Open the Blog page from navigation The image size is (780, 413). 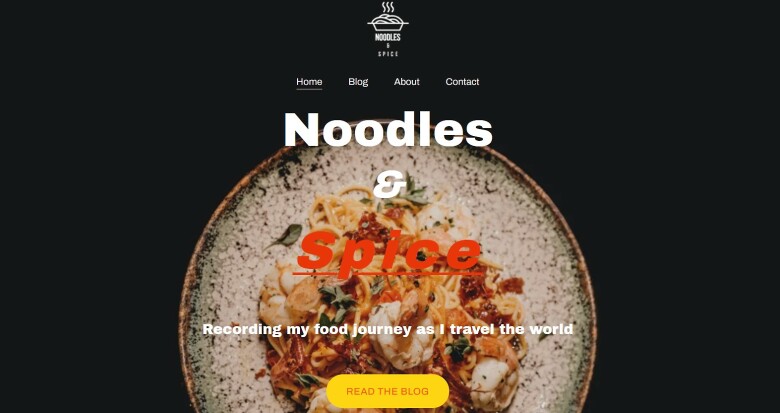click(358, 82)
